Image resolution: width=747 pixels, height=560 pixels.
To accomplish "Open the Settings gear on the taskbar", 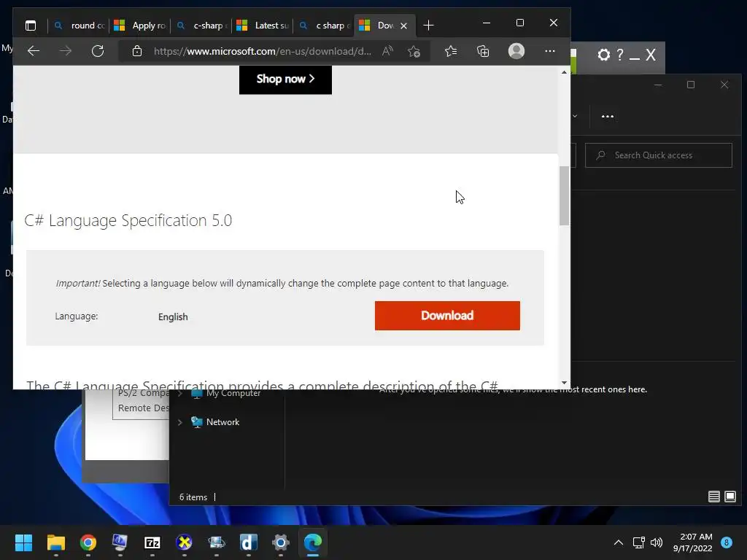I will 281,542.
